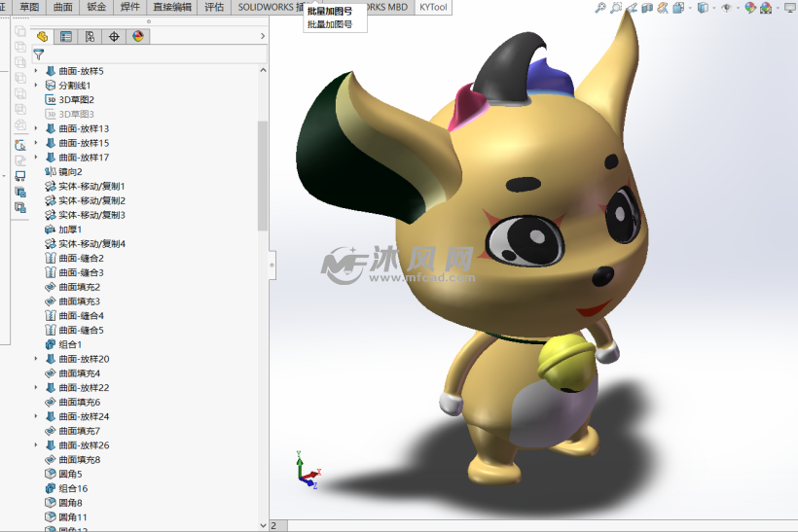Expand the 曲面-放样26 feature
The height and width of the screenshot is (532, 798).
click(36, 444)
